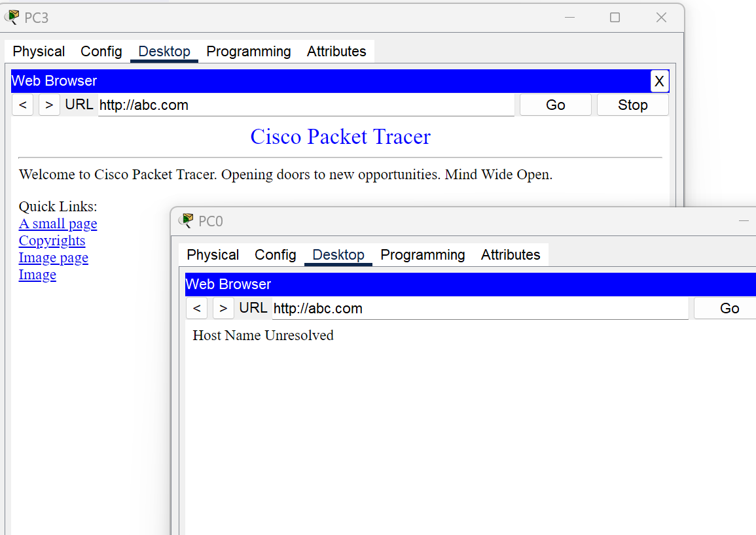Viewport: 756px width, 535px height.
Task: Go forward in PC0 web browser
Action: pos(223,308)
